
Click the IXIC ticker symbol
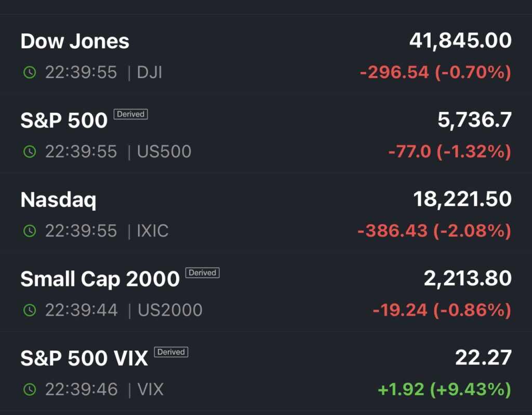click(x=153, y=231)
